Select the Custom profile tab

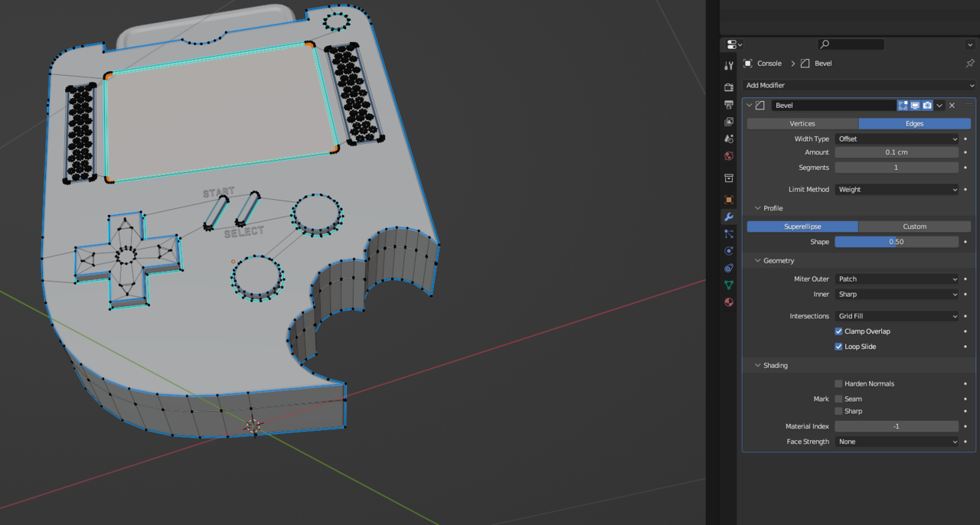[x=914, y=227]
